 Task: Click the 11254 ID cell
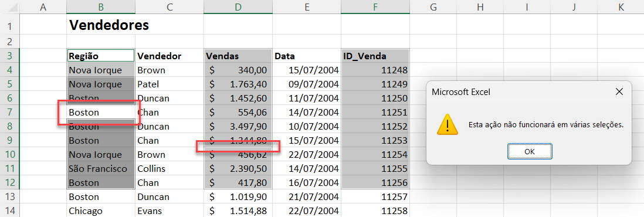pos(375,154)
